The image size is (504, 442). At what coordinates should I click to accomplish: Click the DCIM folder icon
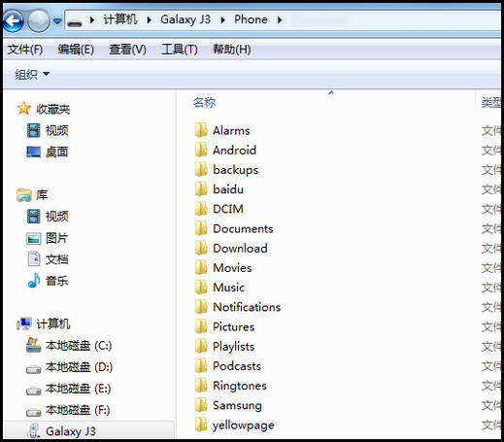(201, 209)
